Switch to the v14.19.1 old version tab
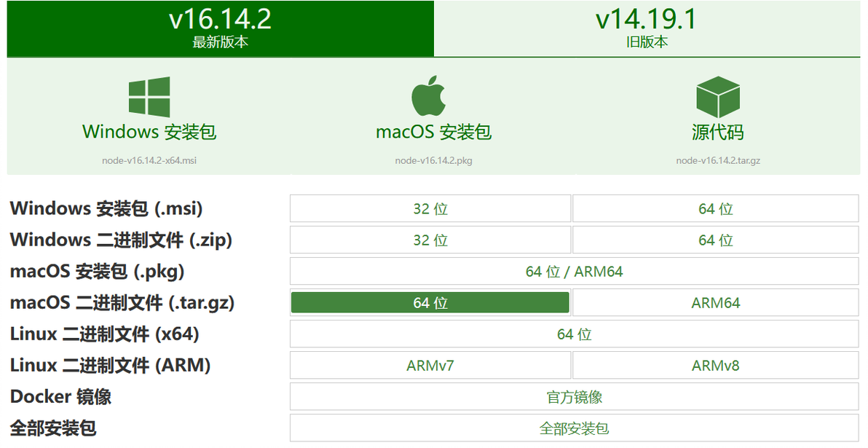 click(x=647, y=28)
